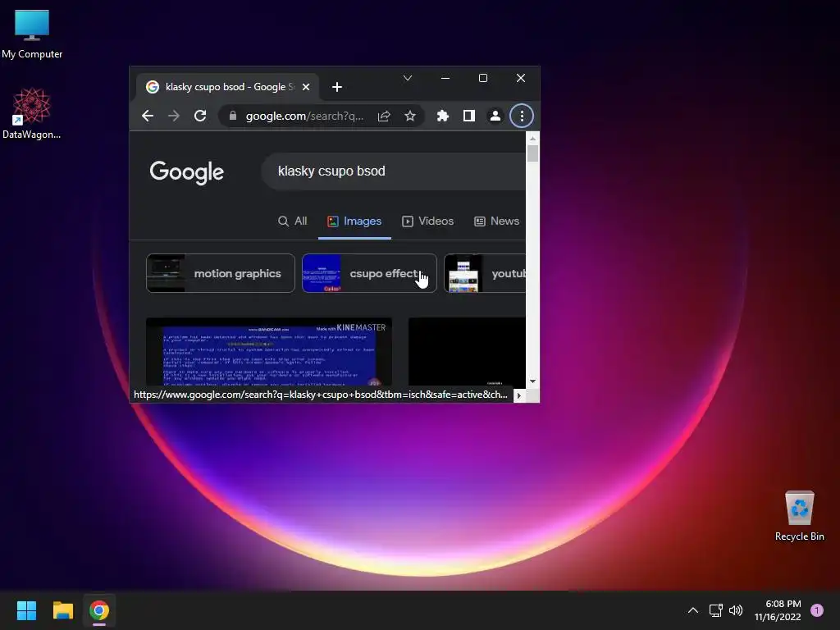Close the klasky csupo bsod tab

(x=306, y=87)
